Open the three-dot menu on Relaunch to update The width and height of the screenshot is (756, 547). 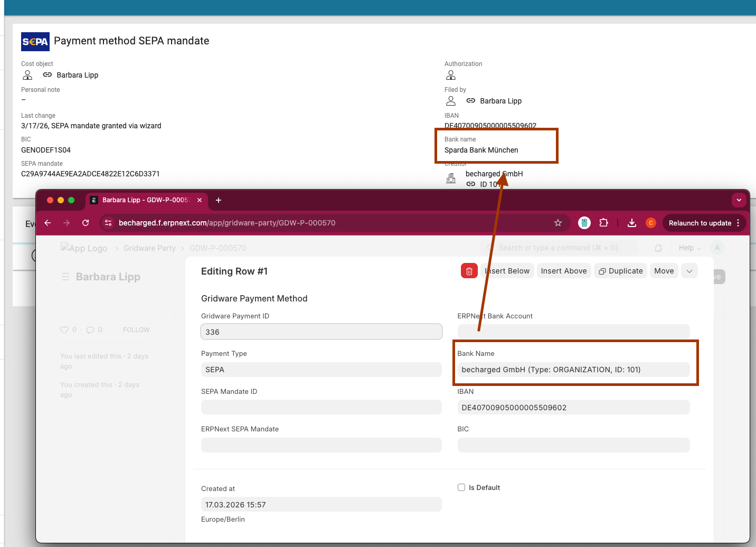738,223
